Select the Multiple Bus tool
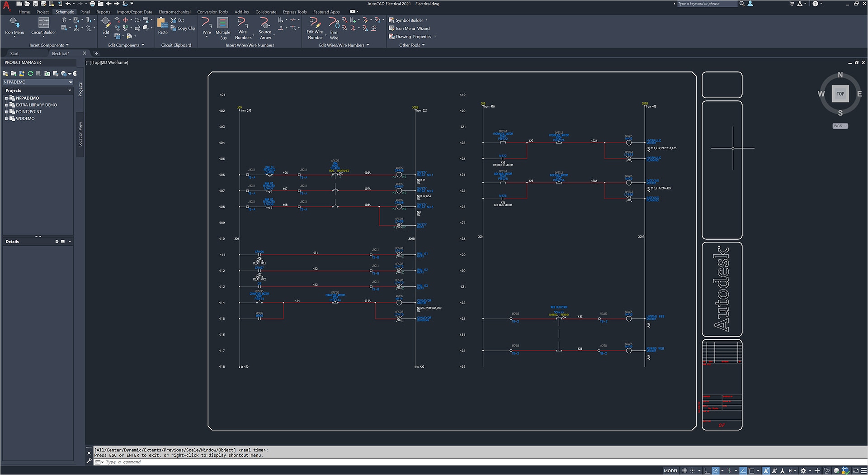Image resolution: width=868 pixels, height=475 pixels. click(223, 28)
